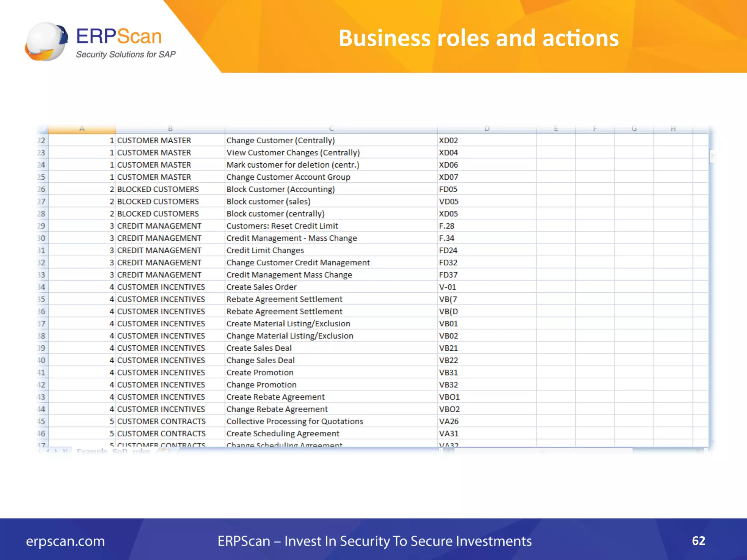This screenshot has height=560, width=747.
Task: Click CUSTOMER INCENTIVES cell in row 34
Action: click(x=170, y=287)
